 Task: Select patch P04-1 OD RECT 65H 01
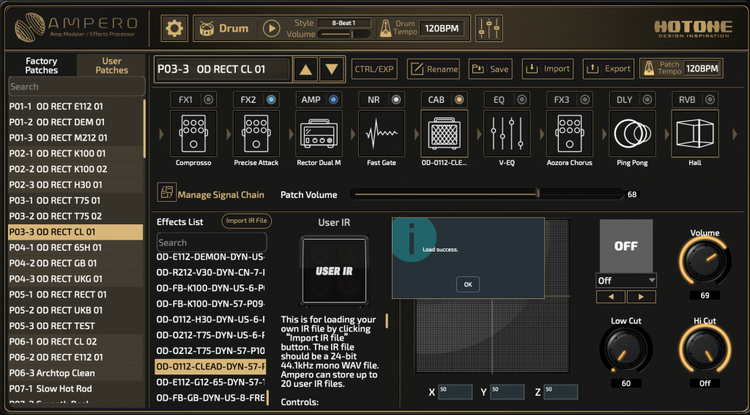[76, 248]
